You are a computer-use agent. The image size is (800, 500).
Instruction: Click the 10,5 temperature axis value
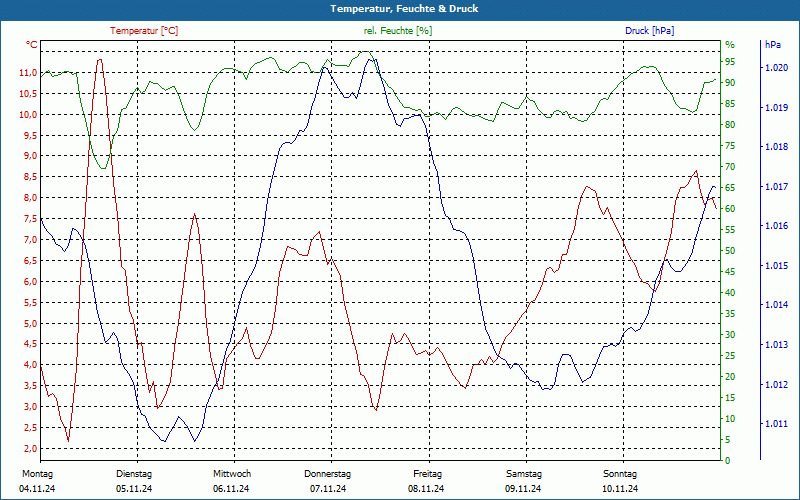click(x=28, y=94)
